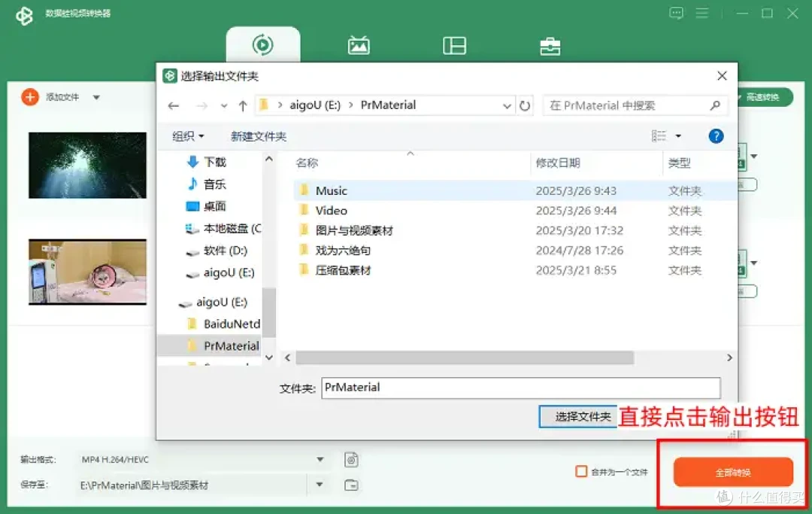Expand the add file dropdown arrow
Viewport: 812px width, 514px height.
[96, 97]
